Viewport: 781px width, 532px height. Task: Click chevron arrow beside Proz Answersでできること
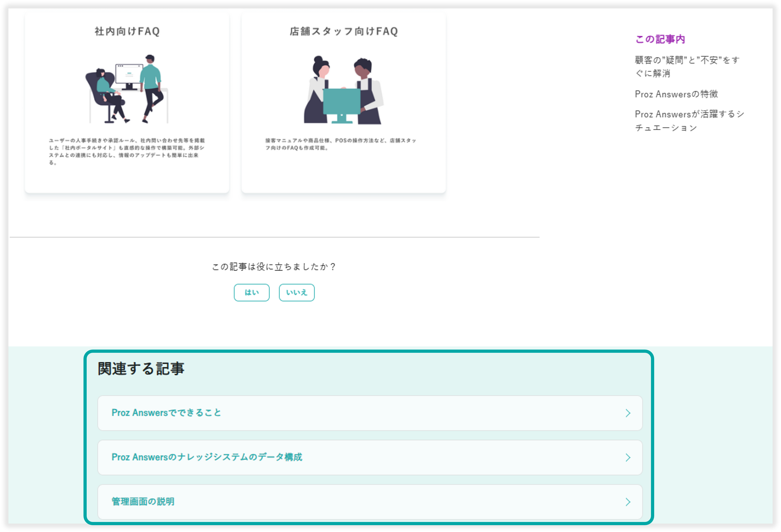coord(627,413)
